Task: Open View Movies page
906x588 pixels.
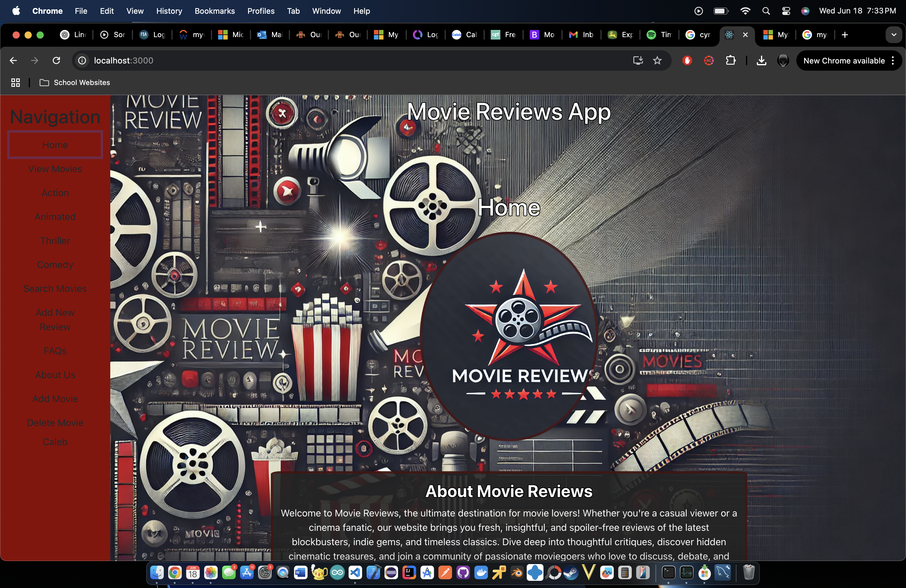Action: pyautogui.click(x=55, y=169)
